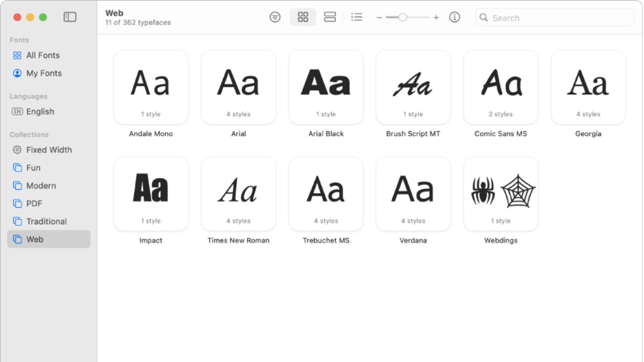Click the "Webdings" font name
The height and width of the screenshot is (362, 644).
501,240
